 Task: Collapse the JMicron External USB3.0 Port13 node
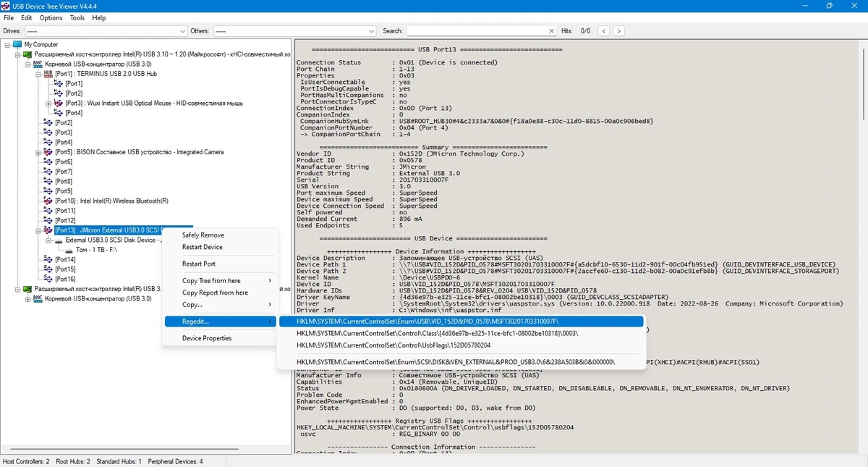tap(38, 230)
